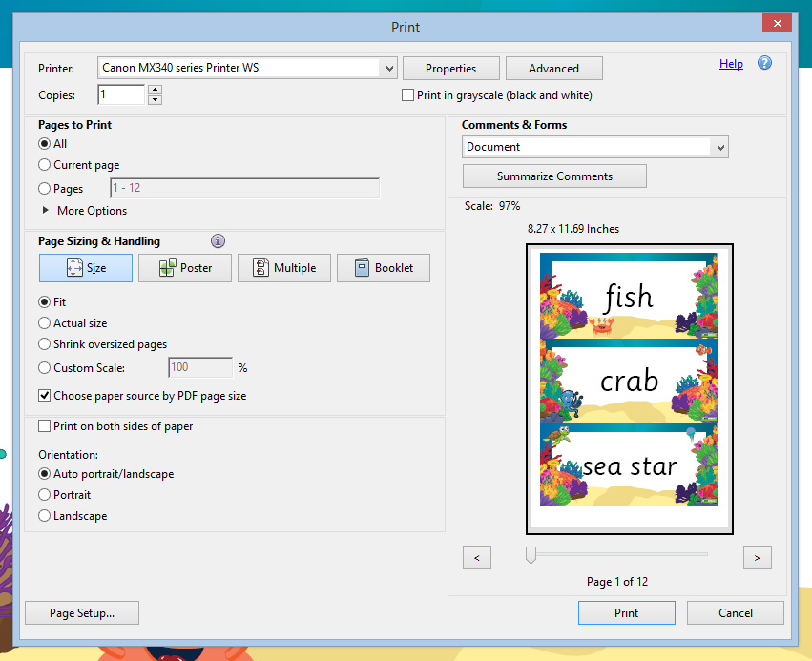Click the preview page slider handle
Image resolution: width=812 pixels, height=661 pixels.
[x=531, y=555]
